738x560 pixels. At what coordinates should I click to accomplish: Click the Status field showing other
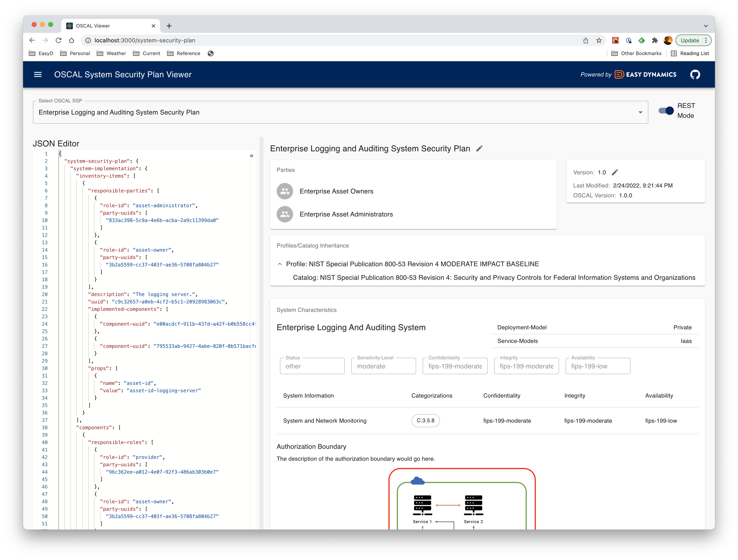[x=312, y=366]
